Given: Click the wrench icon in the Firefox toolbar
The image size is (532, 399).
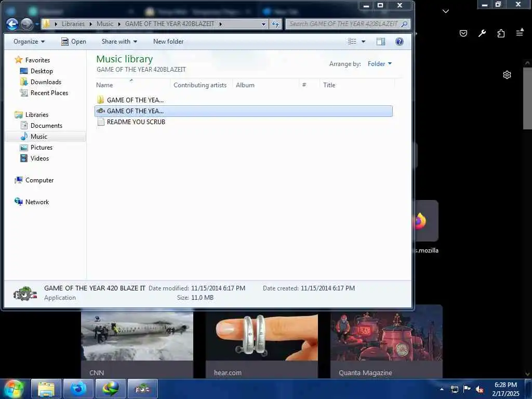Looking at the screenshot, I should tap(482, 33).
